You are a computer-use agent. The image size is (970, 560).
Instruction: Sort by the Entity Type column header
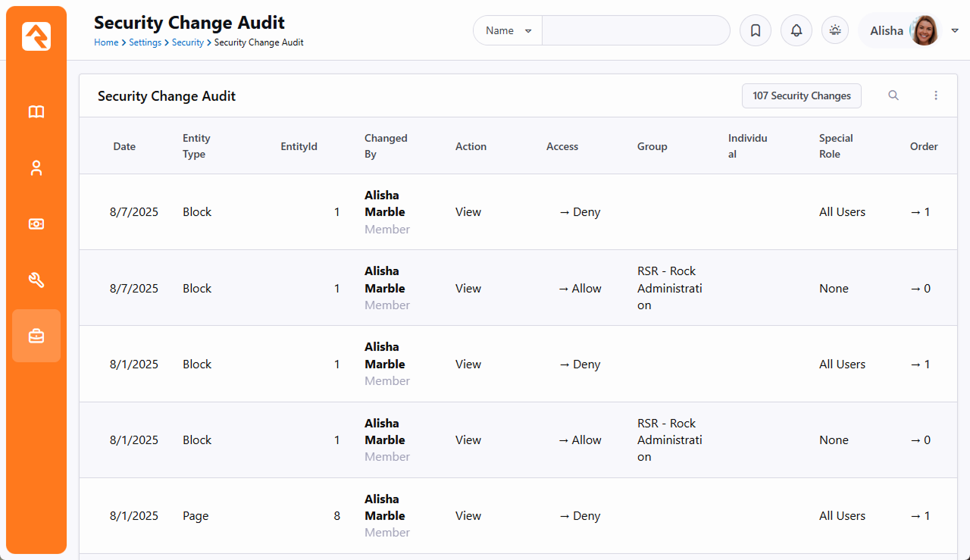click(x=196, y=146)
